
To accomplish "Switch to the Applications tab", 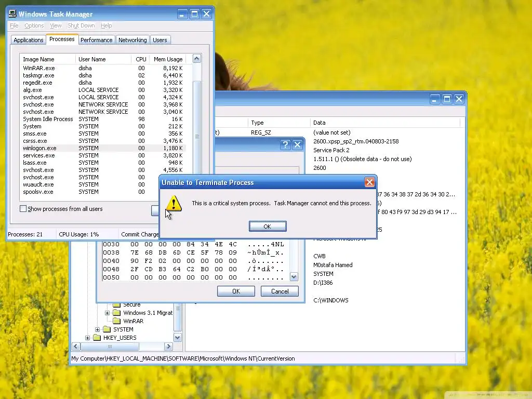I will [29, 40].
